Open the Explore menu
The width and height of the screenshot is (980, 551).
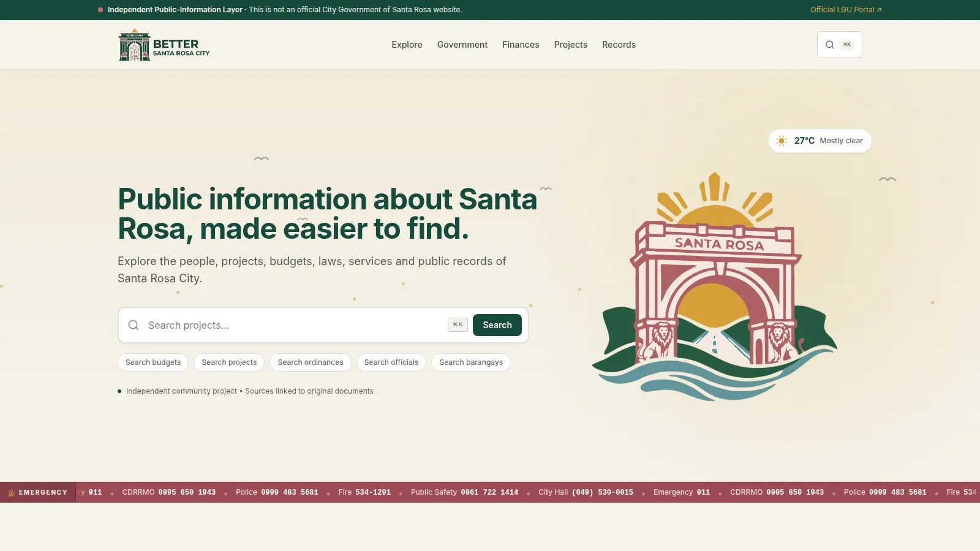tap(407, 45)
